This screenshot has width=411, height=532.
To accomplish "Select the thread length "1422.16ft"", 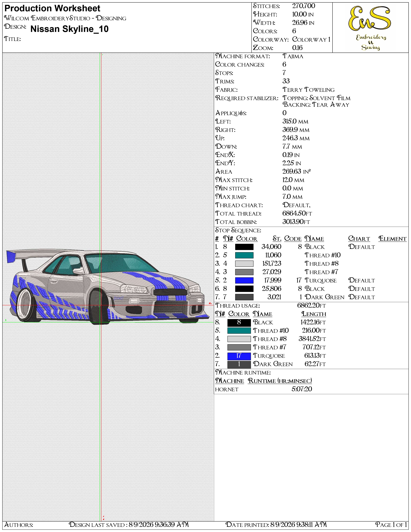I will pyautogui.click(x=313, y=323).
